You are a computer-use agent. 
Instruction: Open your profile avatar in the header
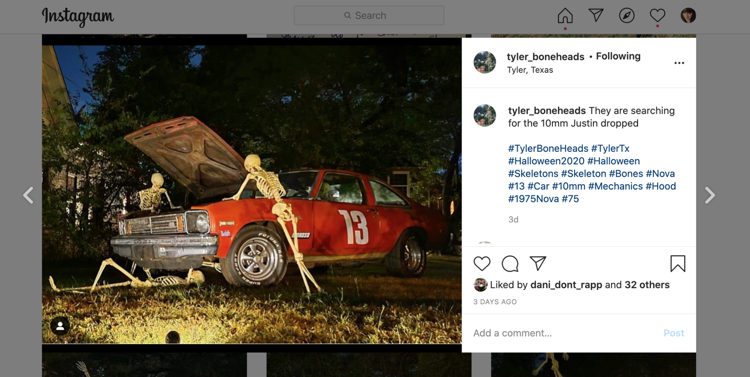click(688, 15)
